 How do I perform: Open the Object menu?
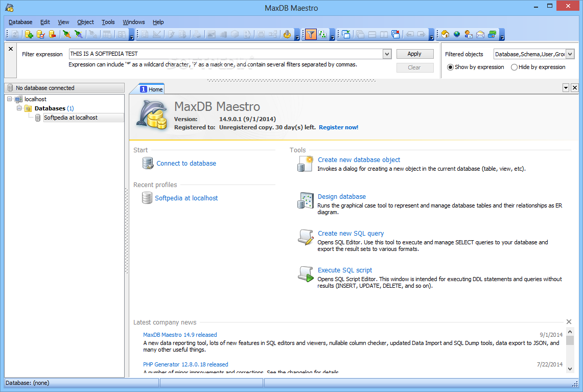85,22
